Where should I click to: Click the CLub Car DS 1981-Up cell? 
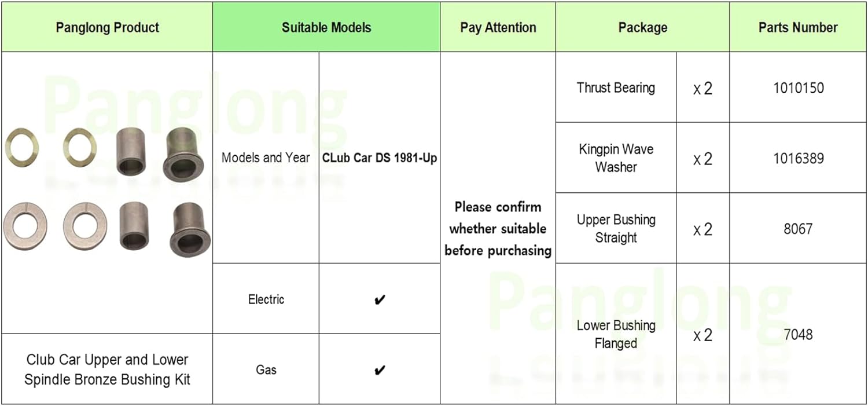click(380, 158)
